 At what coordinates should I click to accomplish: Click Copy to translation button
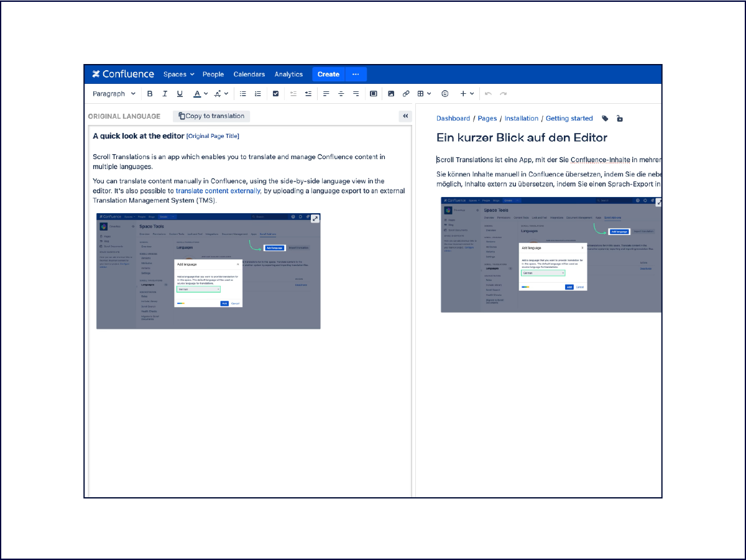pyautogui.click(x=211, y=116)
